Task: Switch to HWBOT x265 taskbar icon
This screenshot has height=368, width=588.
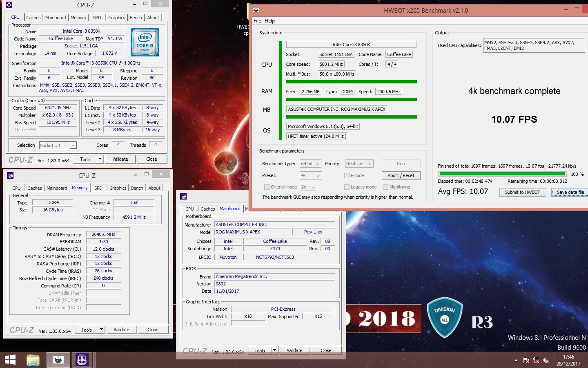Action: 58,360
